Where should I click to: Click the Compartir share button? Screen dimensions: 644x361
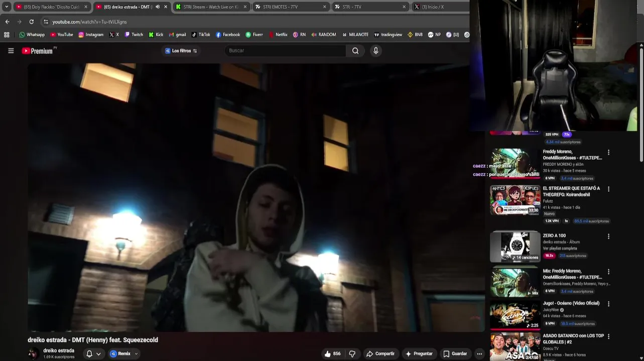click(380, 354)
